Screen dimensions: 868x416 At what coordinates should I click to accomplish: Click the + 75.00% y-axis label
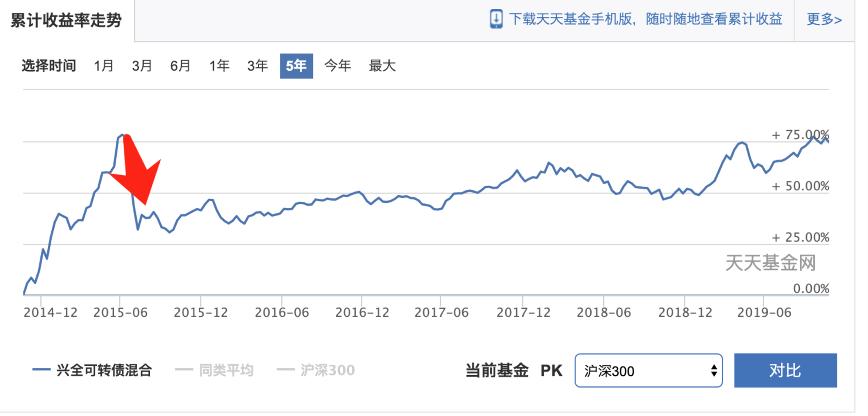[x=800, y=135]
